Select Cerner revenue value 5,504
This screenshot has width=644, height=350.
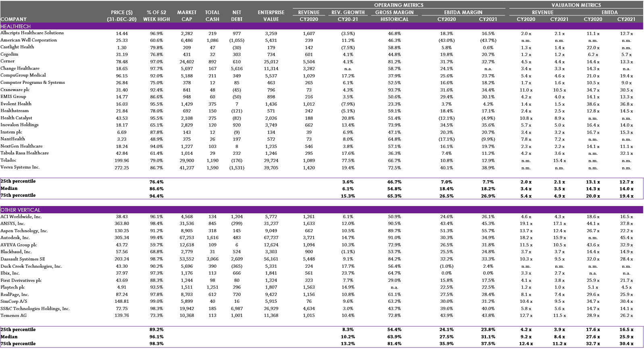pyautogui.click(x=309, y=62)
